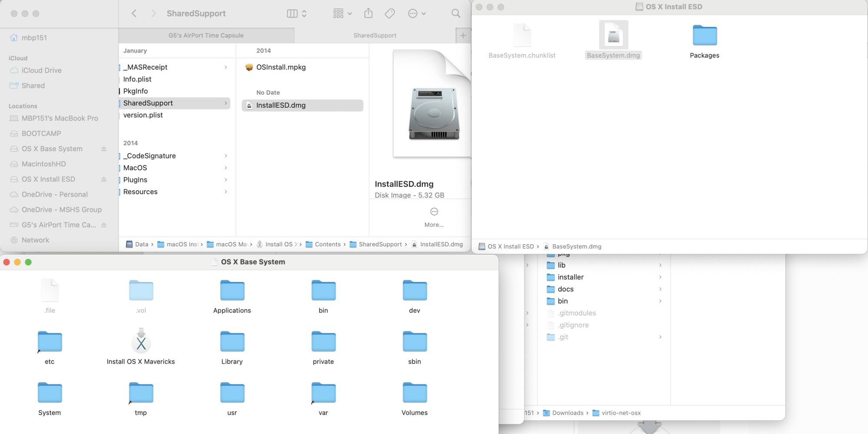Viewport: 868px width, 434px height.
Task: Select Shared in the iCloud sidebar section
Action: coord(27,86)
